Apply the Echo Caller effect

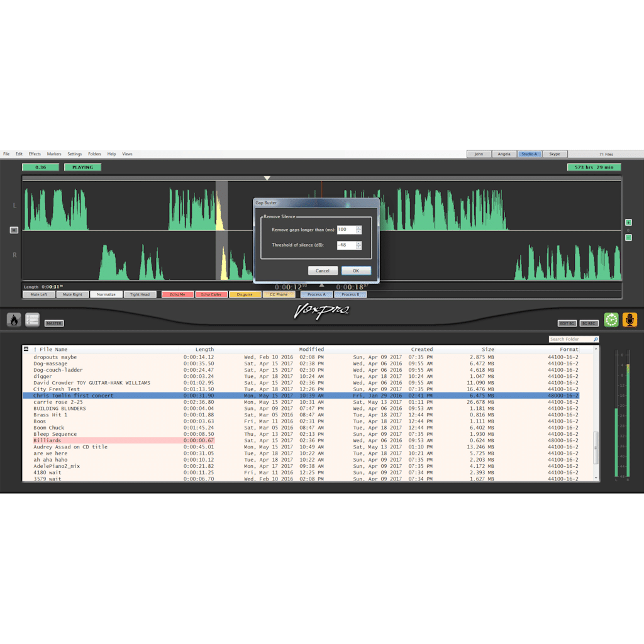211,294
